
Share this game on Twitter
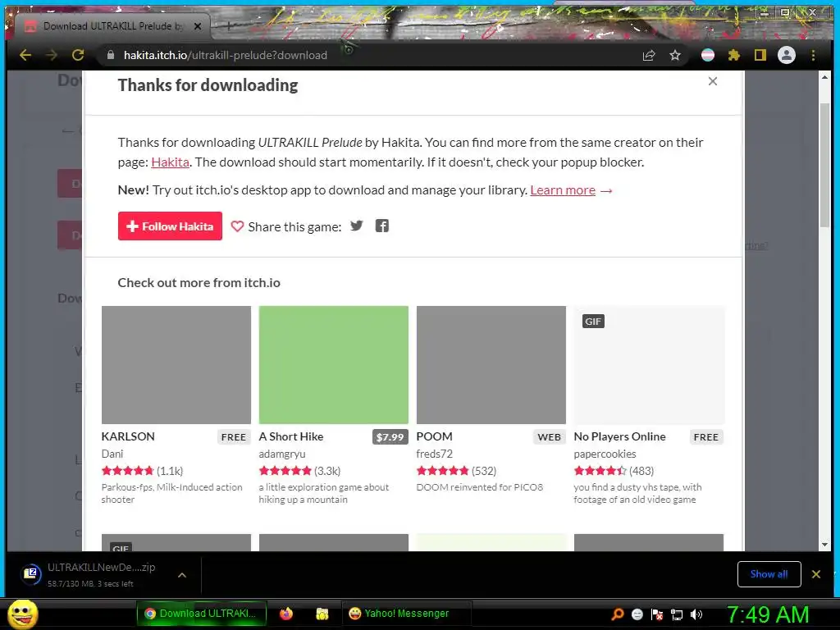[x=356, y=226]
